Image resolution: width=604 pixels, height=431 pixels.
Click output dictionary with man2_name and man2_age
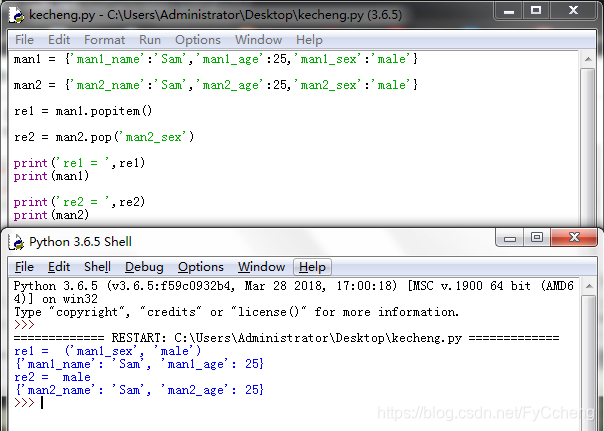pyautogui.click(x=139, y=390)
